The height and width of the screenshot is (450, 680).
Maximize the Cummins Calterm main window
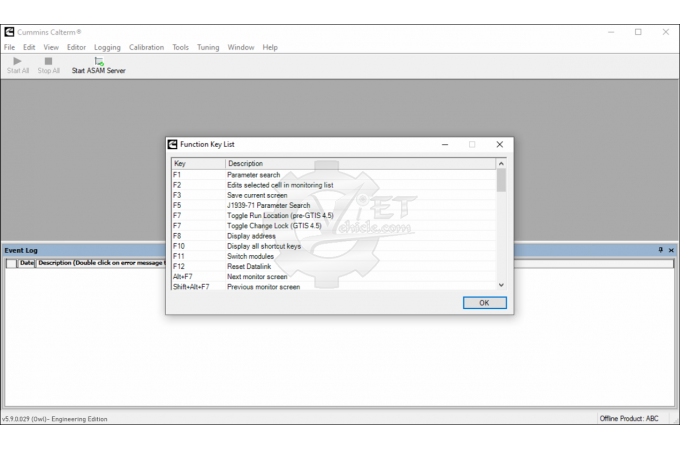[x=638, y=32]
